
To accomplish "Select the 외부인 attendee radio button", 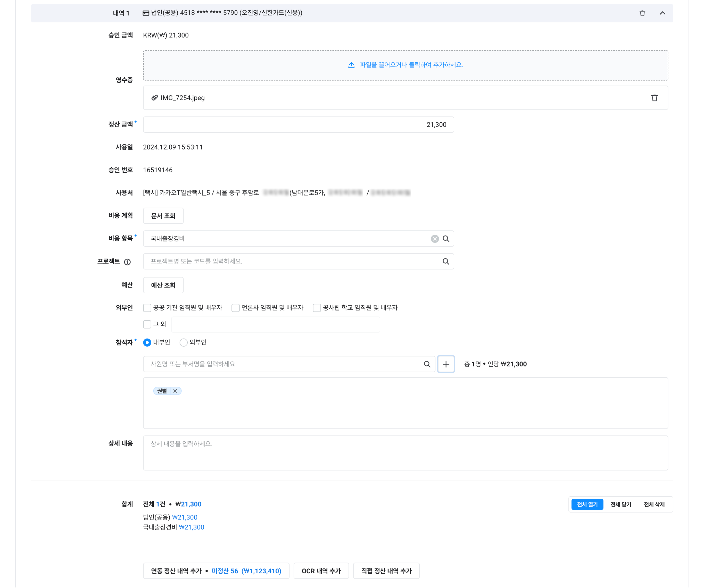I will click(x=183, y=342).
